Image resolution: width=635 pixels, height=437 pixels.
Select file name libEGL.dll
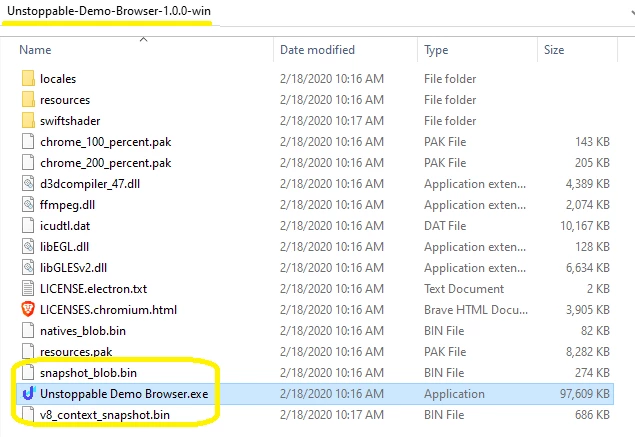tap(64, 247)
